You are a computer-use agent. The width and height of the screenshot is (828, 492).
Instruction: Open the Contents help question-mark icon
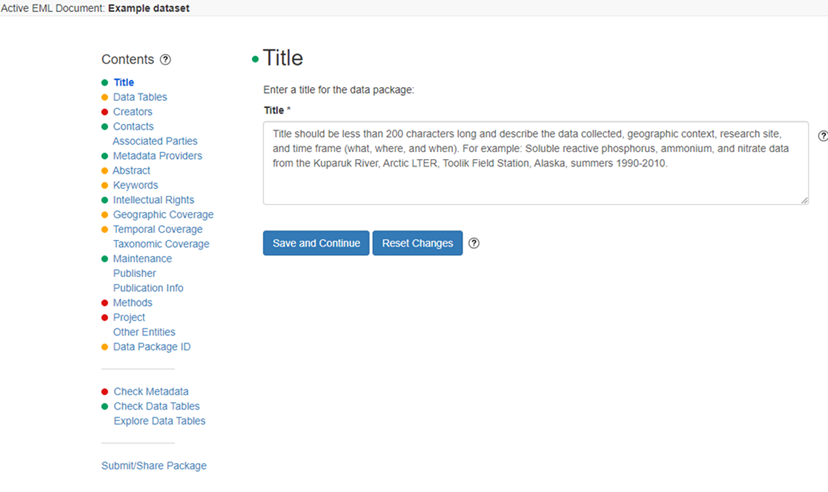click(x=165, y=60)
